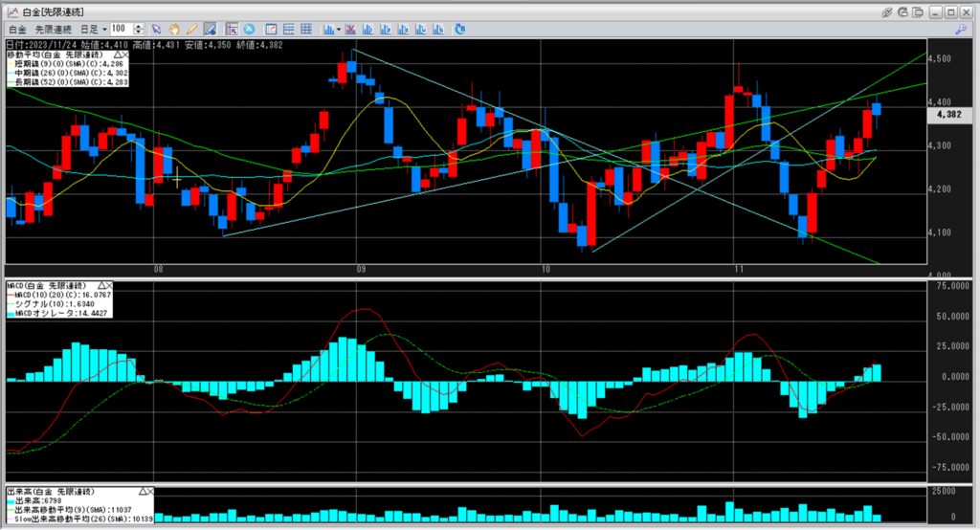The image size is (980, 530).
Task: Click the link chain icon in title bar
Action: tap(886, 11)
